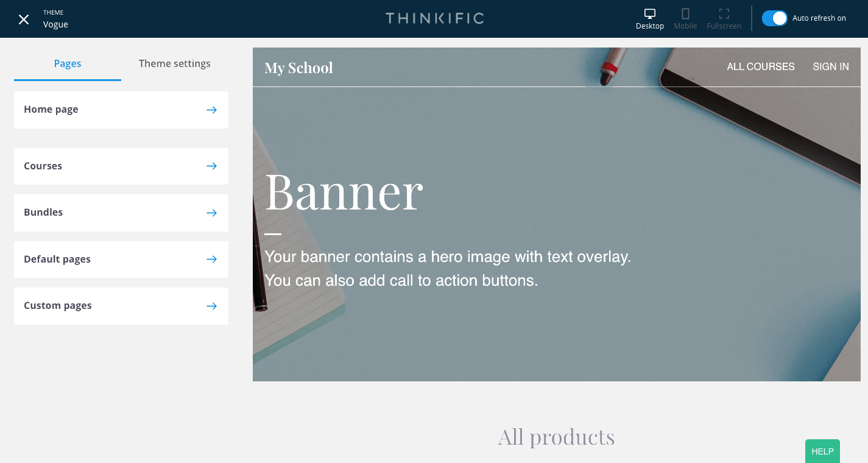Click the Thinkific logo
Image resolution: width=868 pixels, height=463 pixels.
pos(434,18)
